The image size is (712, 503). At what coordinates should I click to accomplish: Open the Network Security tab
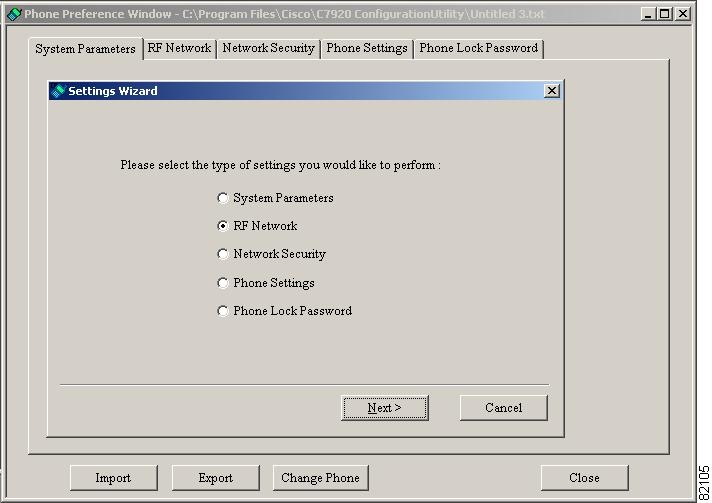268,48
